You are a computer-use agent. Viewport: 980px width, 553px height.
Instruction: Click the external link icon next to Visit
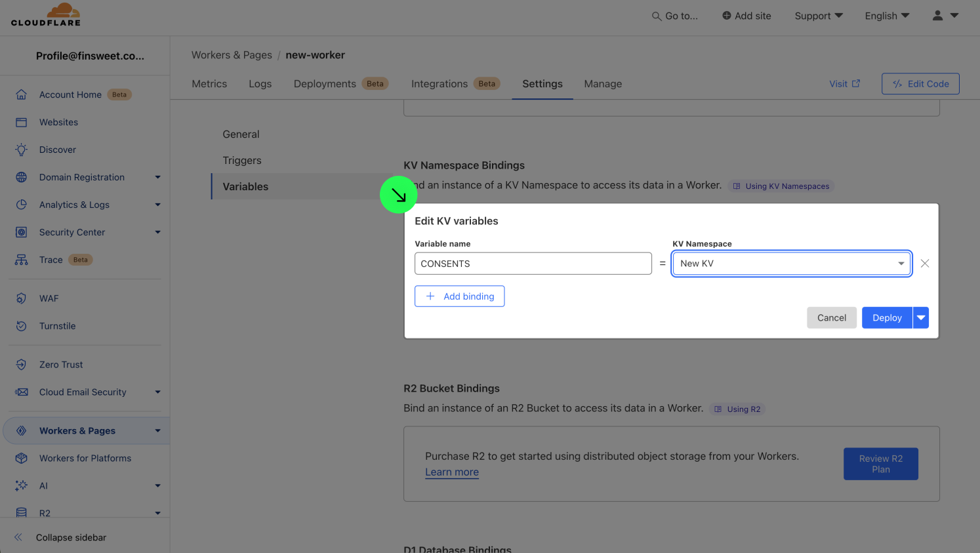tap(856, 83)
